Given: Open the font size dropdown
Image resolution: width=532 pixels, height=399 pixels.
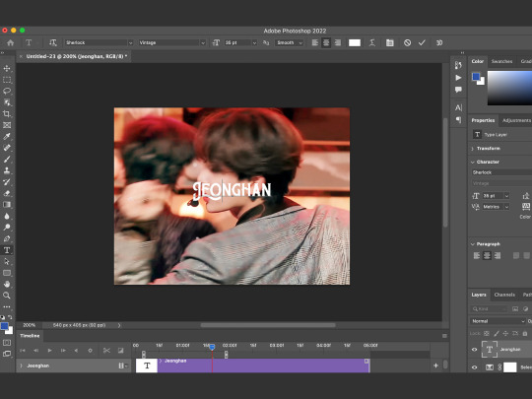Looking at the screenshot, I should coord(254,42).
